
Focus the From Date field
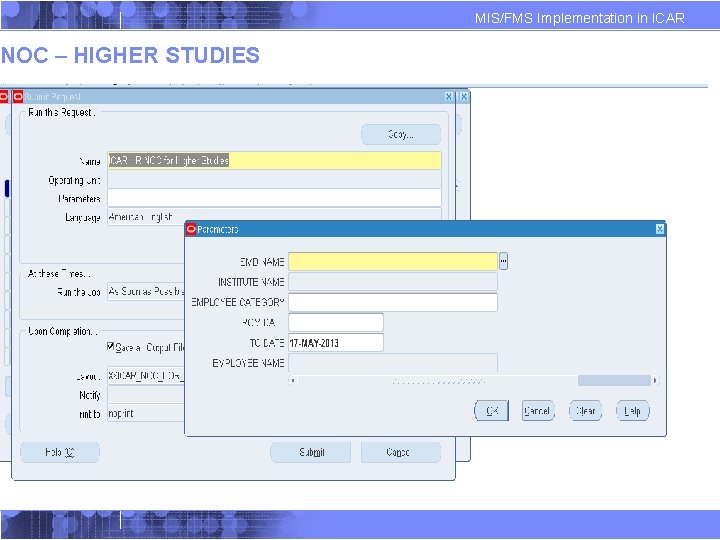click(336, 322)
